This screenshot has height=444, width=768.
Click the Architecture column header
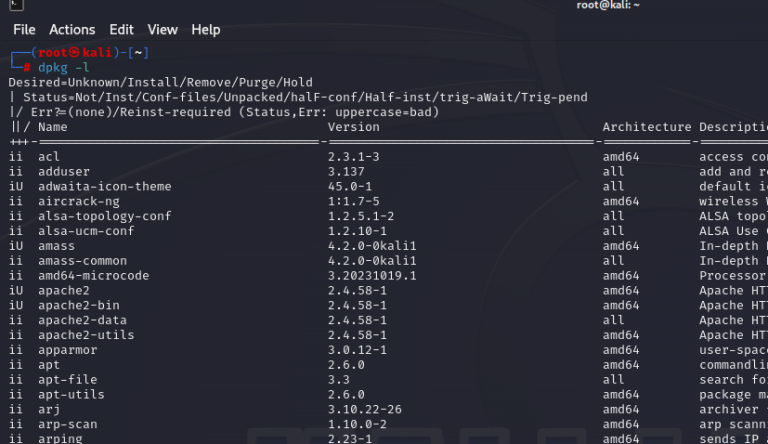(x=647, y=127)
